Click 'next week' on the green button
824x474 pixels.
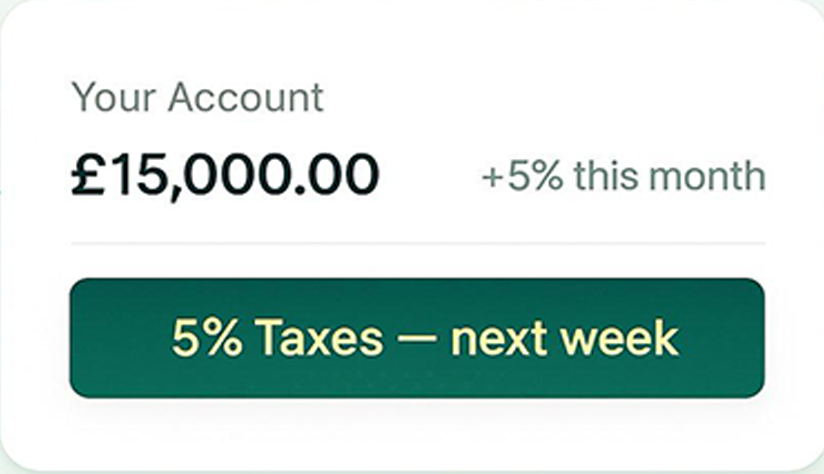click(x=564, y=339)
